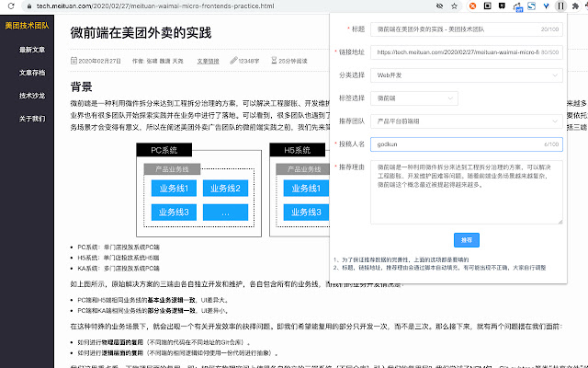Click the 业务线1 box in PC系统 diagram
The width and height of the screenshot is (588, 368).
click(x=174, y=188)
